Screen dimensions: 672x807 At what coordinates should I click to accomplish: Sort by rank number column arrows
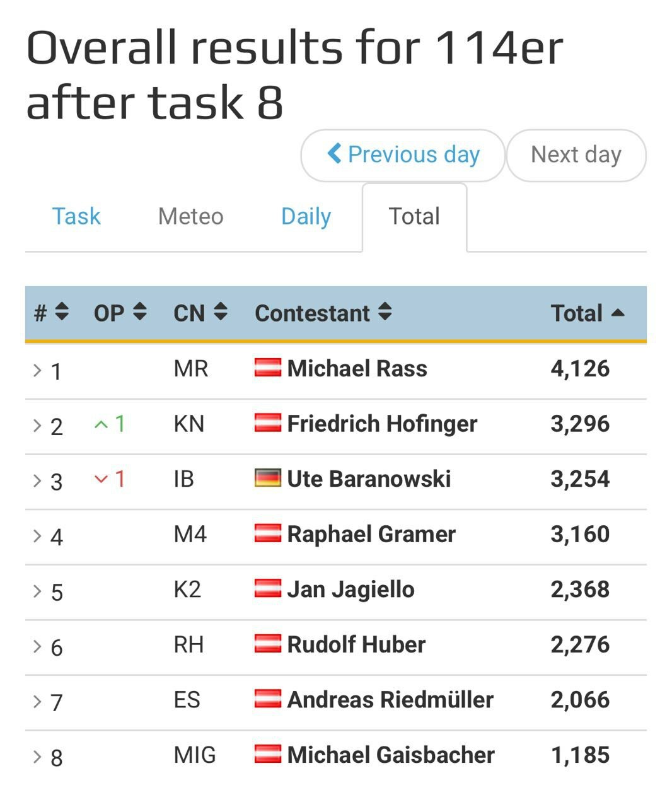click(x=62, y=312)
